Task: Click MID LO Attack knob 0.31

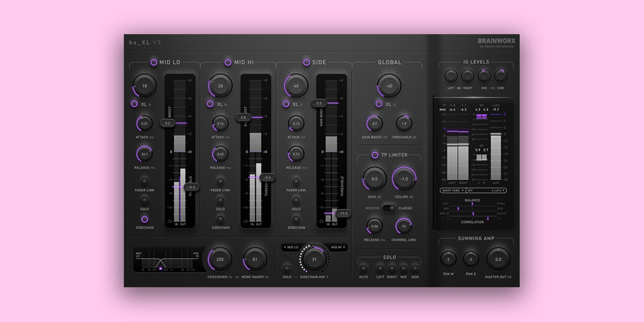Action: click(x=144, y=123)
